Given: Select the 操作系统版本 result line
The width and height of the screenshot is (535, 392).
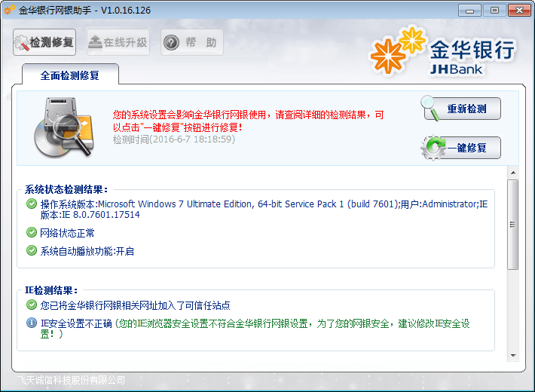Looking at the screenshot, I should pyautogui.click(x=264, y=210).
